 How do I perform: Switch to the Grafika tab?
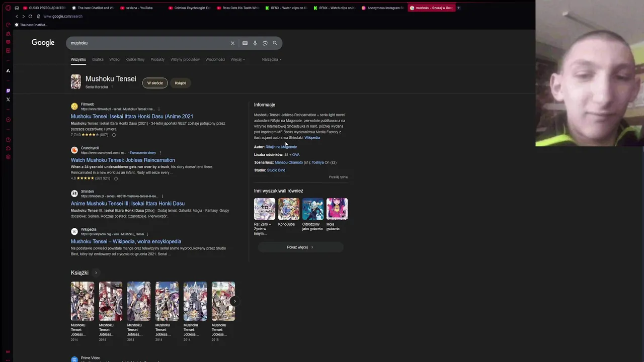98,59
